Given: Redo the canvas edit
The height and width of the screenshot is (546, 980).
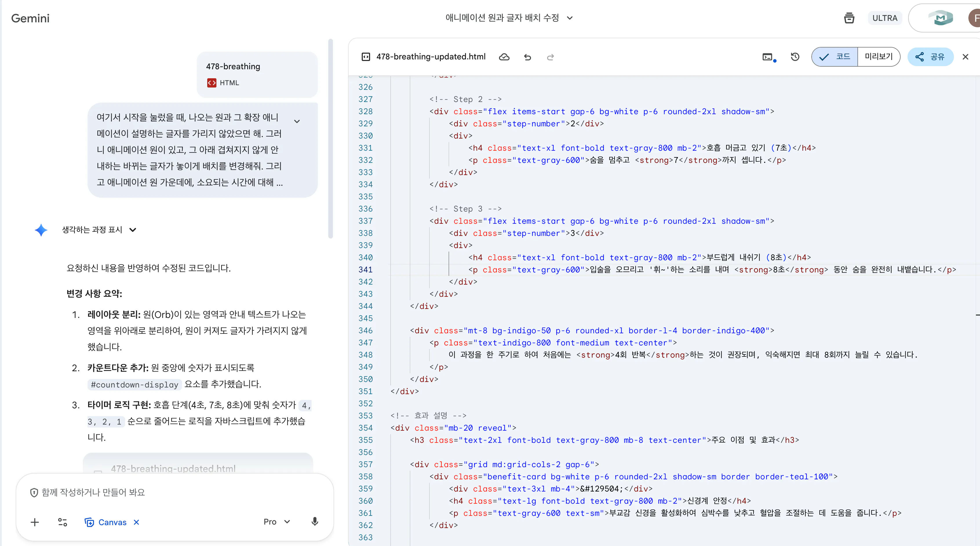Looking at the screenshot, I should (550, 57).
